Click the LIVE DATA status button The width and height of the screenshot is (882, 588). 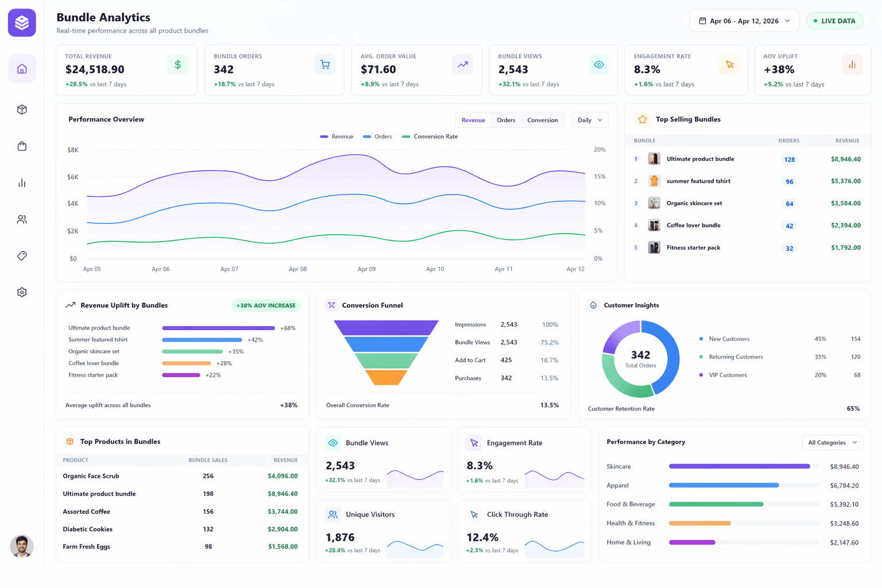835,21
